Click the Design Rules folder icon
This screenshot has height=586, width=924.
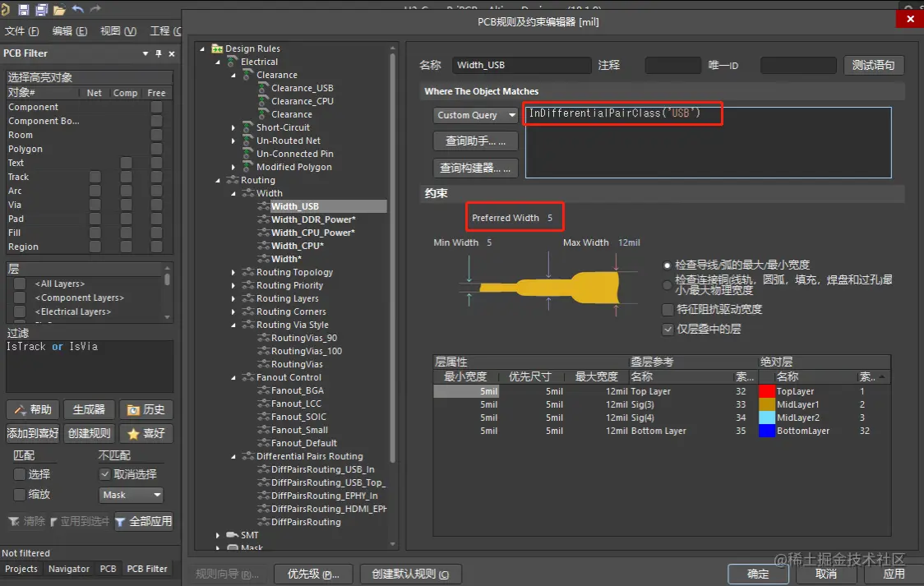tap(217, 48)
